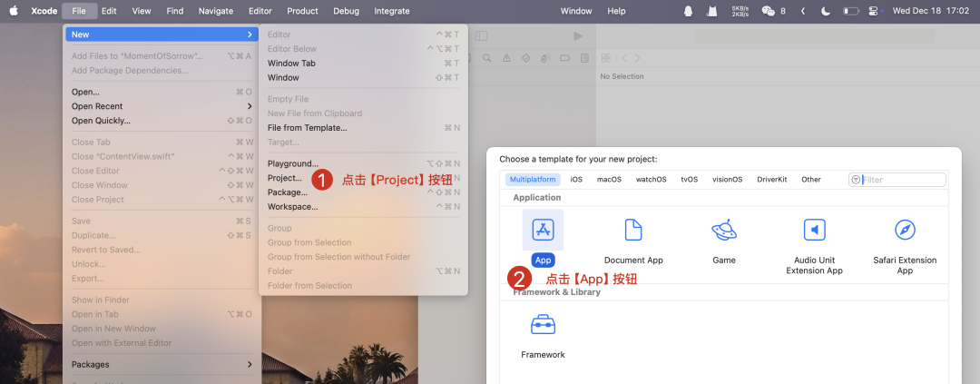This screenshot has width=980, height=384.
Task: Switch to the Other platform tab
Action: 811,180
